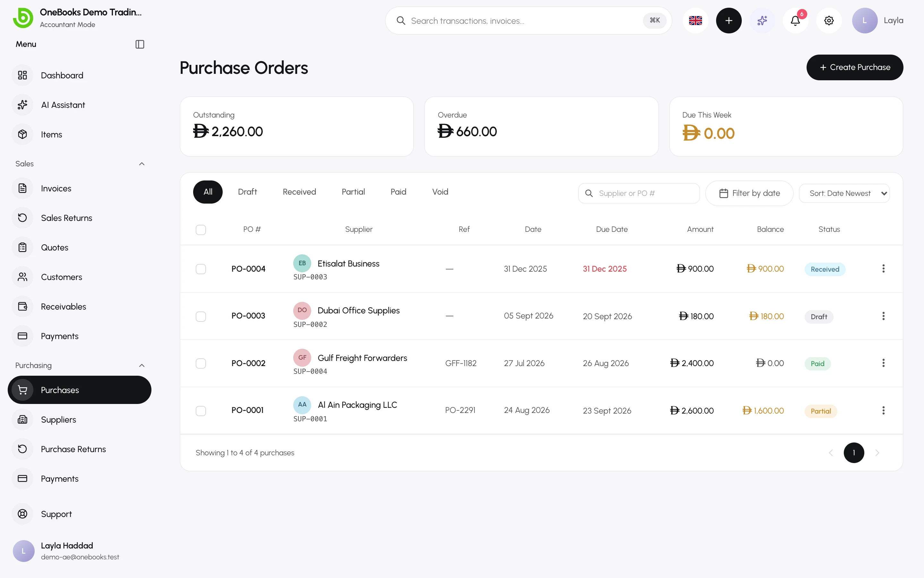Click the Supplier or PO # search field
Image resolution: width=924 pixels, height=578 pixels.
tap(639, 193)
